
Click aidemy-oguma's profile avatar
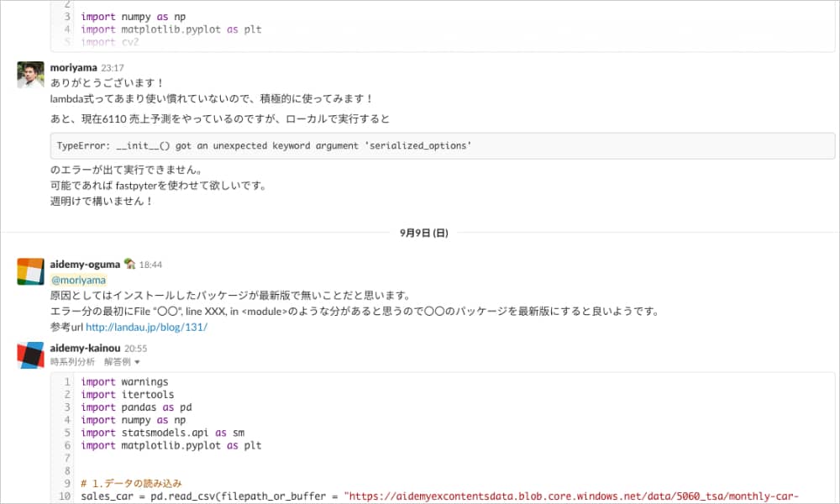[x=29, y=271]
